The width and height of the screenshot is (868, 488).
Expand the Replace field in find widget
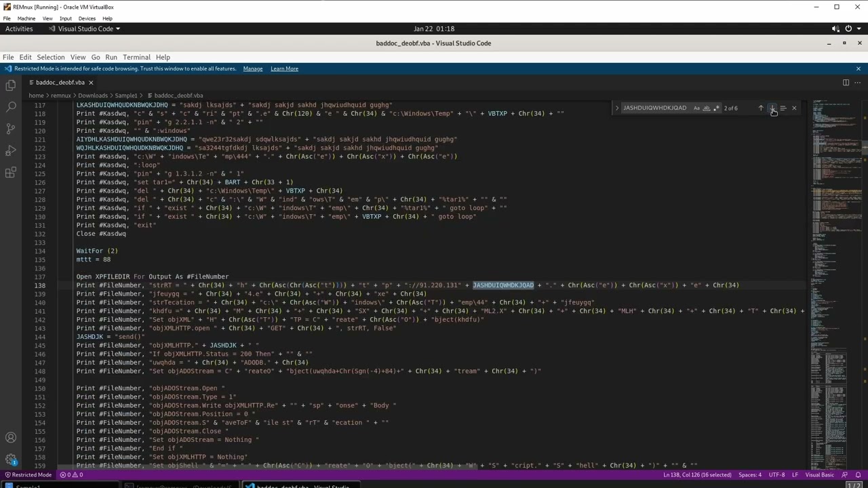click(x=616, y=108)
